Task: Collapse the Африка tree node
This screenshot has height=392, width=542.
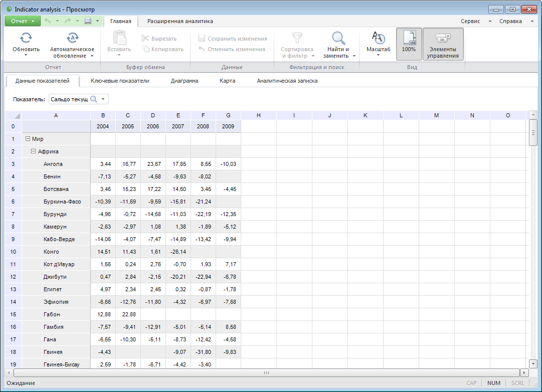Action: tap(34, 151)
